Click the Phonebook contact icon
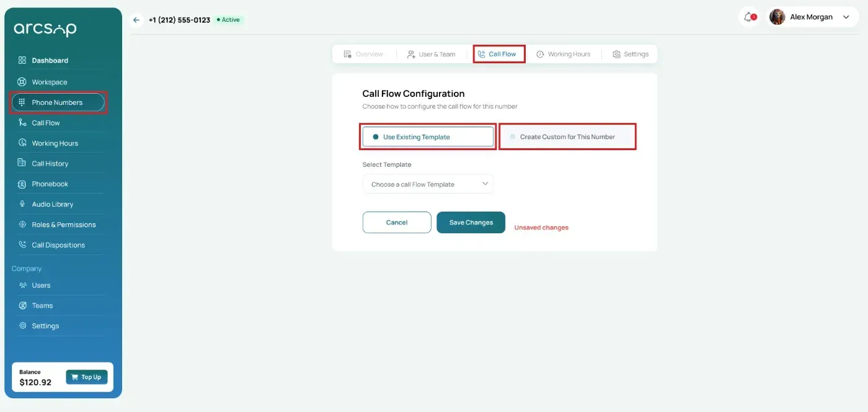The image size is (868, 412). pos(22,184)
